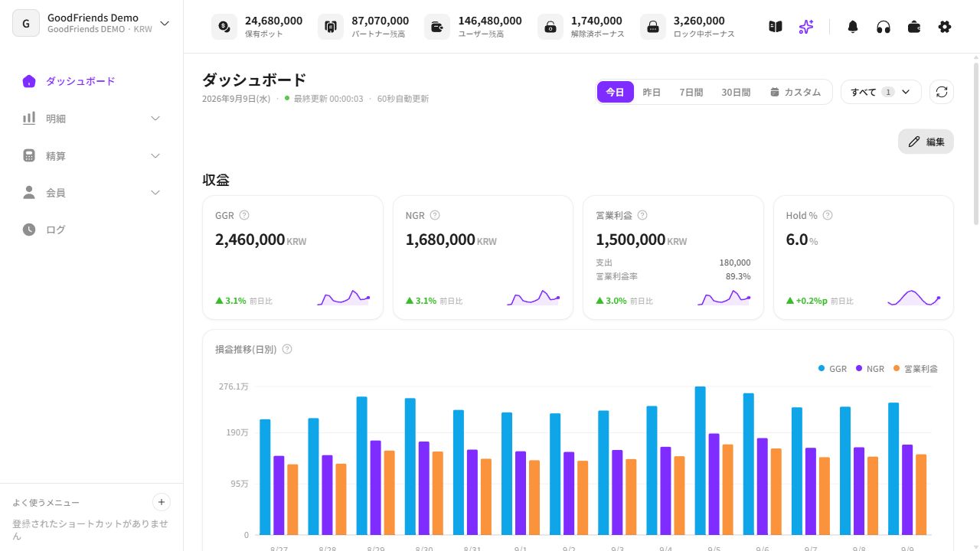Click the 支出 180,000 row
Viewport: 980px width, 551px height.
tap(673, 262)
